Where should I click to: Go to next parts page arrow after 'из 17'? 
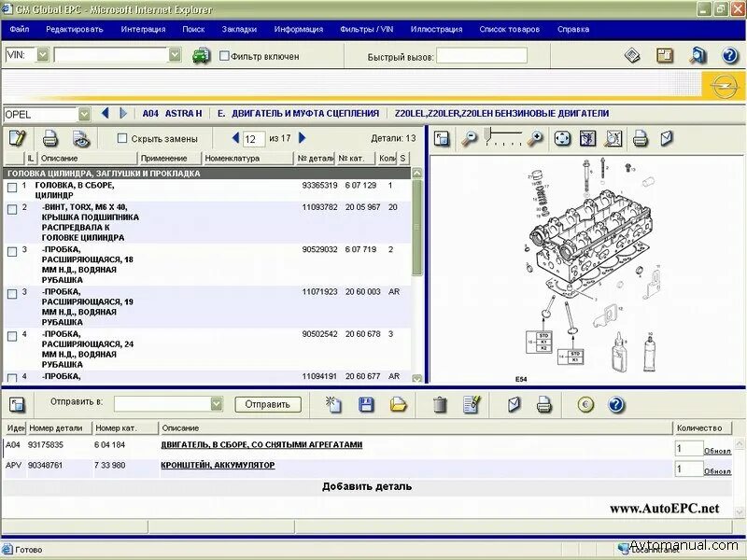point(302,138)
